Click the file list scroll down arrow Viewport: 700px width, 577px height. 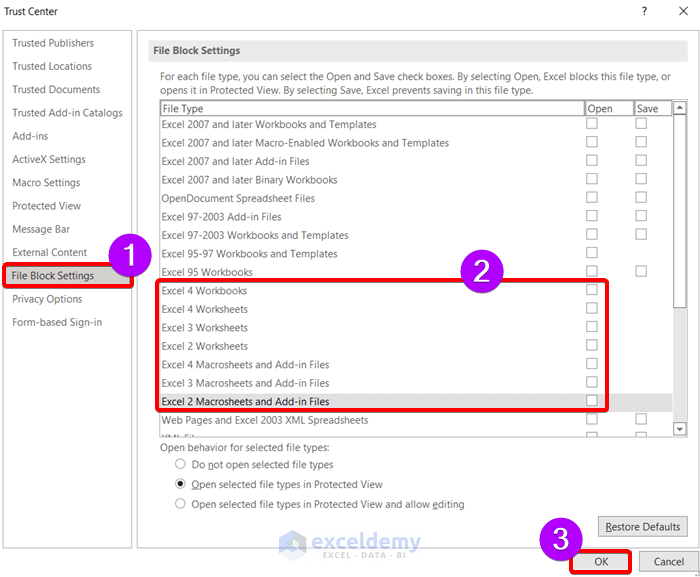[679, 429]
